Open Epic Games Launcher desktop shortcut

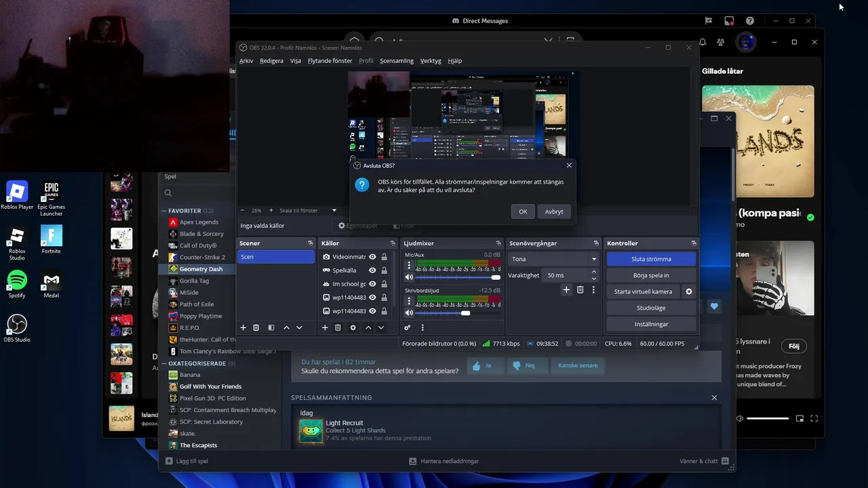52,199
